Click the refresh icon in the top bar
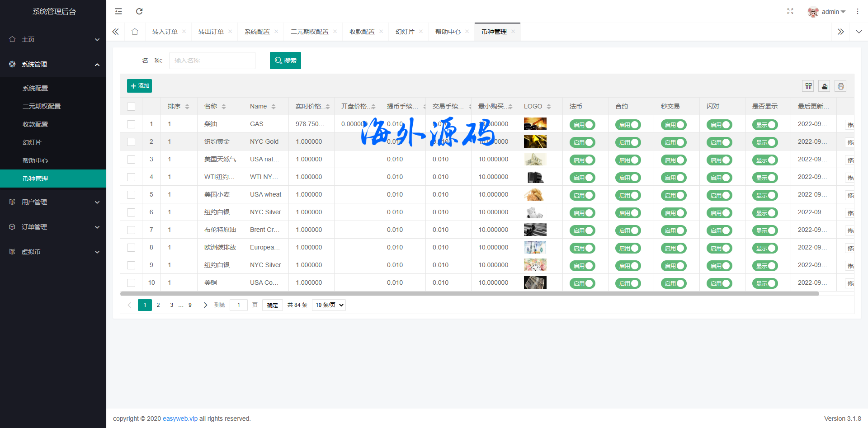868x428 pixels. [x=139, y=11]
